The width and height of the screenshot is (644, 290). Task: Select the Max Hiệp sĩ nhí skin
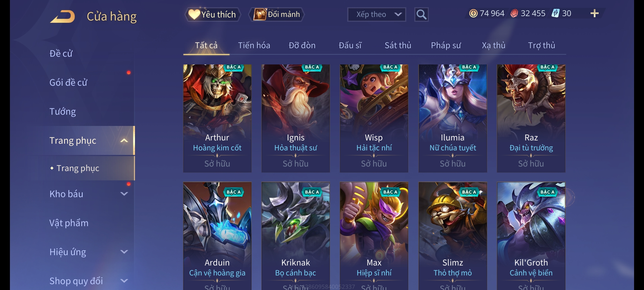point(374,236)
